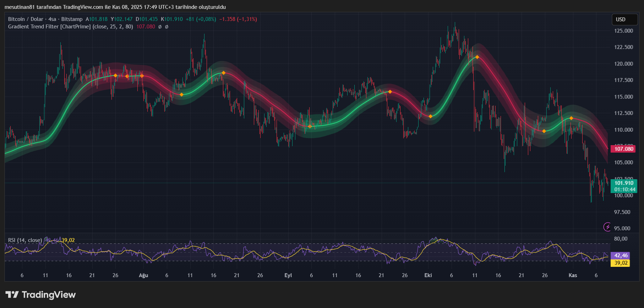Select the RSI (14, close) indicator label

tap(25, 240)
